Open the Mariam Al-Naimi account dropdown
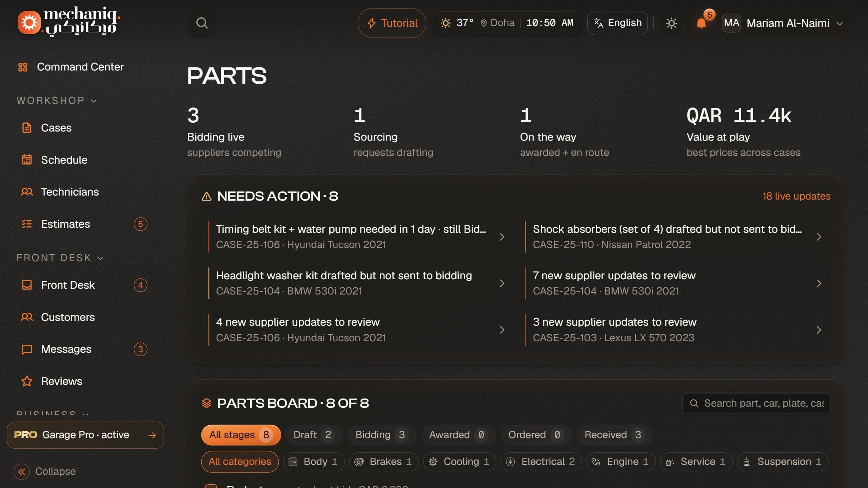 click(x=783, y=23)
